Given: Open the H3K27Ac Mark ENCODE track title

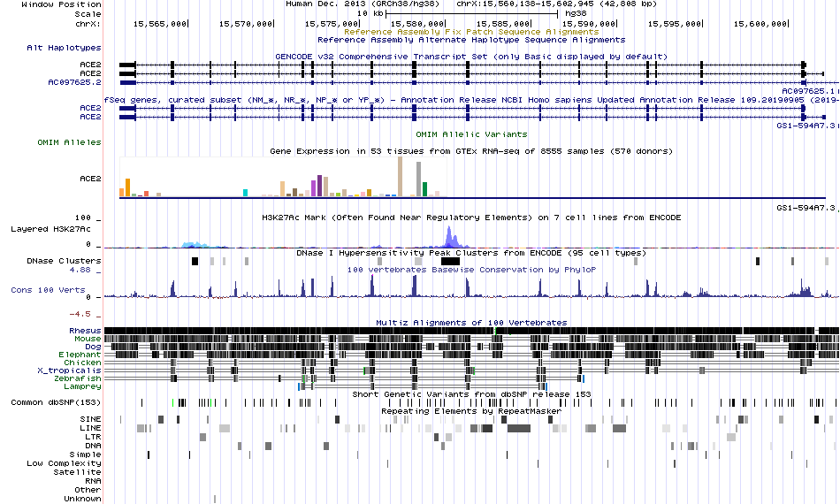Looking at the screenshot, I should 471,218.
